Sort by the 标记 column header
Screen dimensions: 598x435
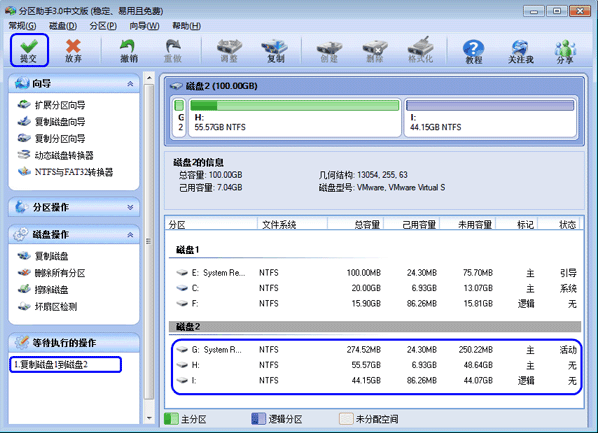pos(517,225)
